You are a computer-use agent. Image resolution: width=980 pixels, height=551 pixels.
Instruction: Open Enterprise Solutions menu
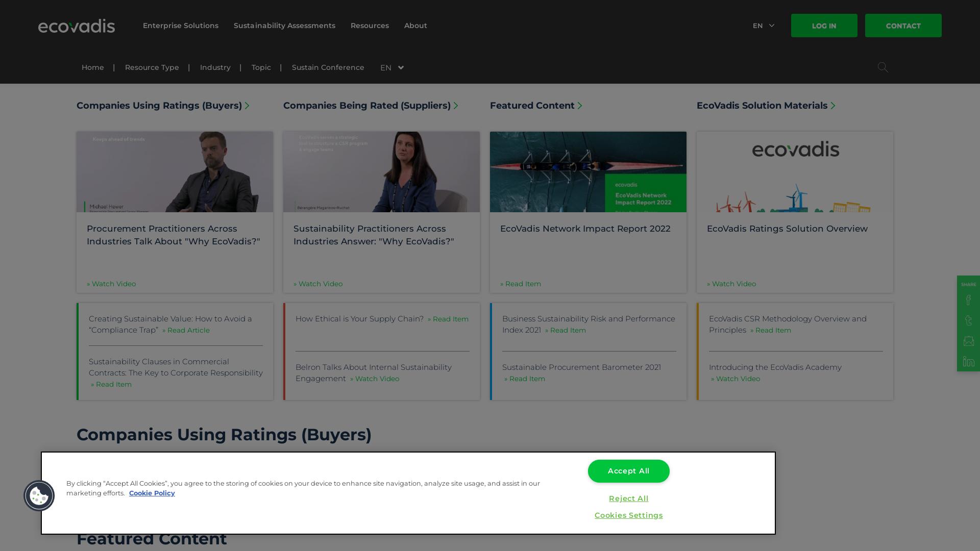coord(181,26)
